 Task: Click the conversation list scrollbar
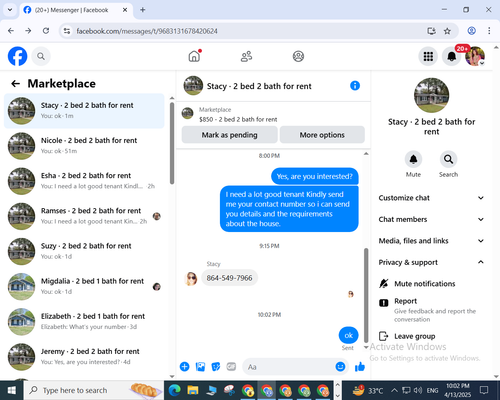(x=172, y=143)
